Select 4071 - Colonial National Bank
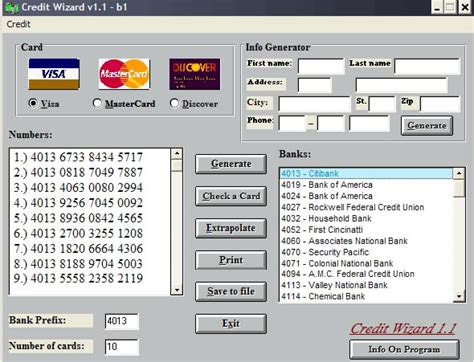Viewport: 474px width, 362px height. 366,263
